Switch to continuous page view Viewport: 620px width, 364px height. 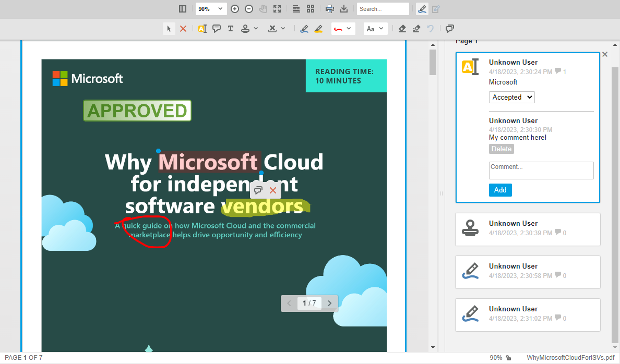(296, 9)
